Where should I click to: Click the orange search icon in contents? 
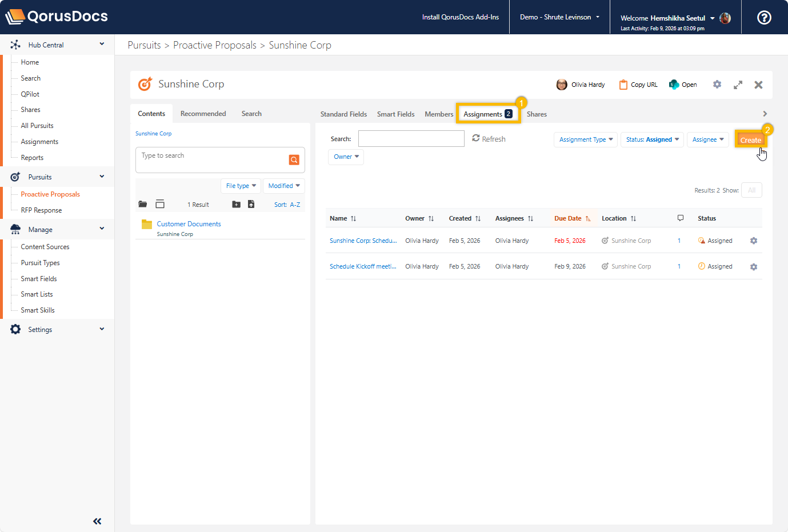click(294, 160)
